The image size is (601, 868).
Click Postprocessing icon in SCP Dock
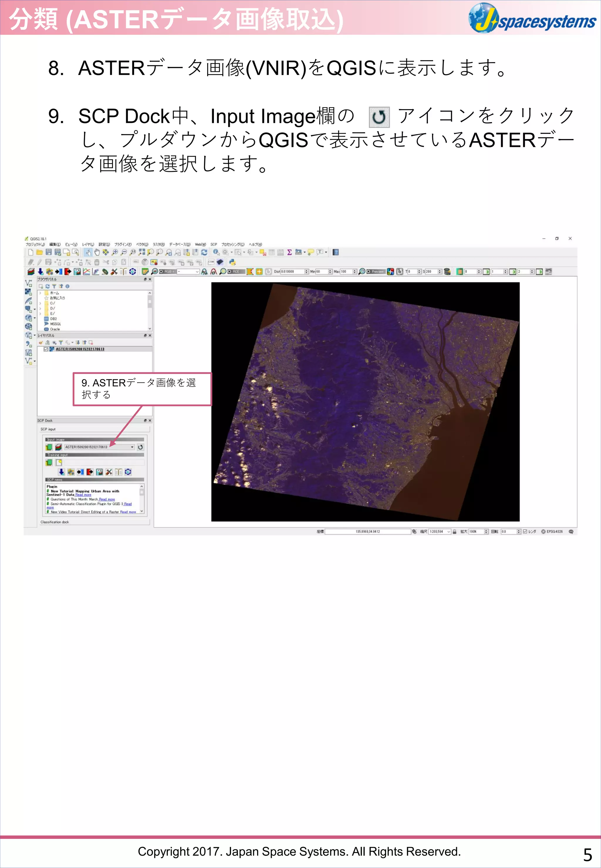[x=90, y=472]
